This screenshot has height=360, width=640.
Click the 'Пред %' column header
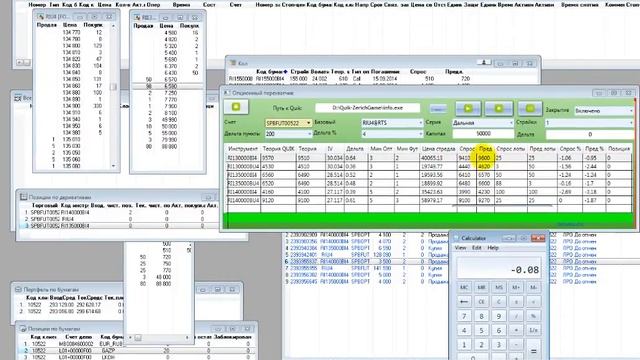point(594,149)
